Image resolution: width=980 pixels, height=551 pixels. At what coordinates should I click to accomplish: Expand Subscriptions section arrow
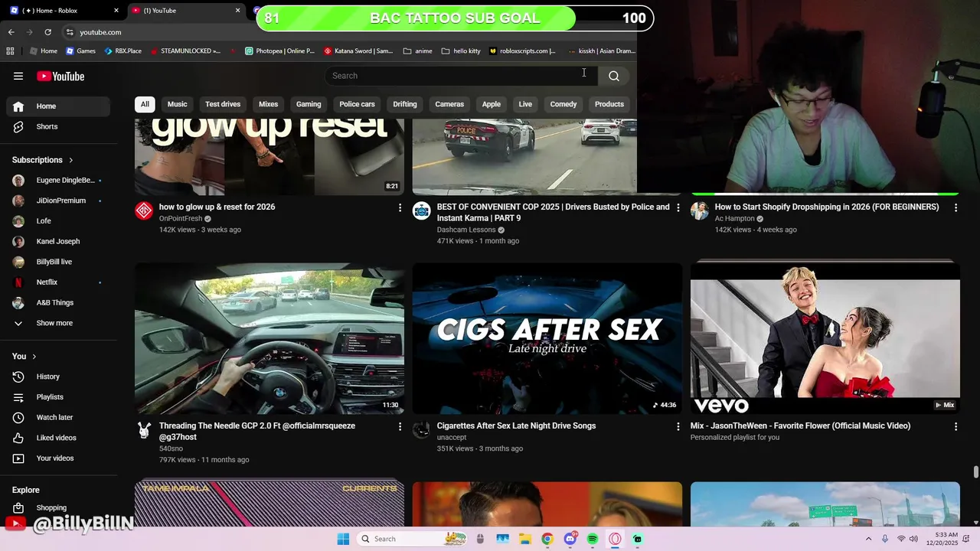71,160
